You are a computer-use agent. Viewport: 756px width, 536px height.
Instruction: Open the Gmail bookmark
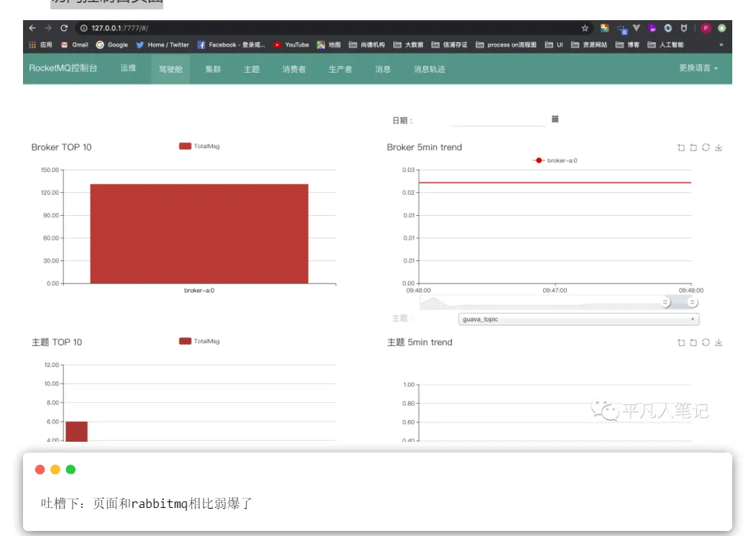(x=75, y=45)
